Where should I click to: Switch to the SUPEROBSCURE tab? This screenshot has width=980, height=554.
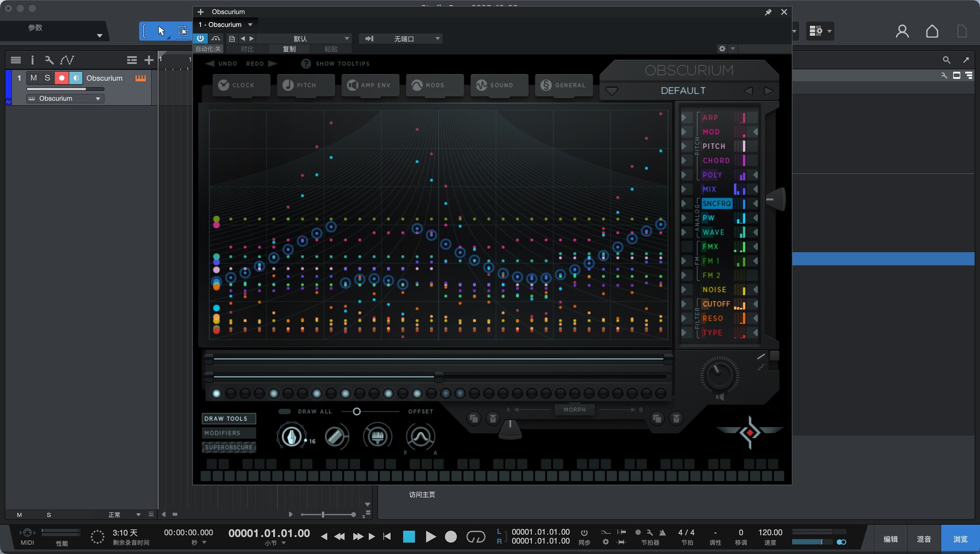point(228,447)
